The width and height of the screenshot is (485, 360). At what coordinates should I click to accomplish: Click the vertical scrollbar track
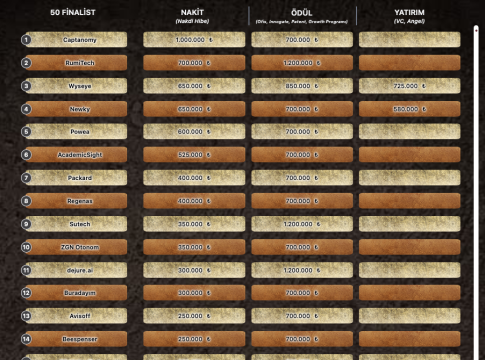tap(476, 192)
